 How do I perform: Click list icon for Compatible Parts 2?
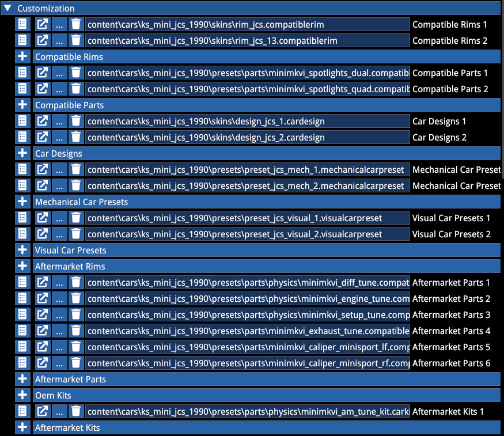[x=22, y=89]
